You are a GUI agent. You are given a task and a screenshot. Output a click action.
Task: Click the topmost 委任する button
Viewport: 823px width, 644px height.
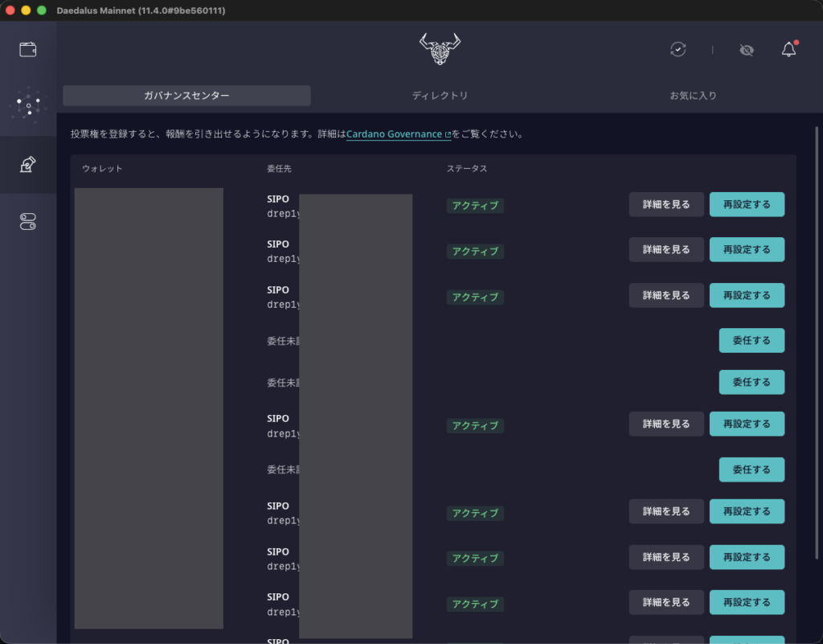751,340
